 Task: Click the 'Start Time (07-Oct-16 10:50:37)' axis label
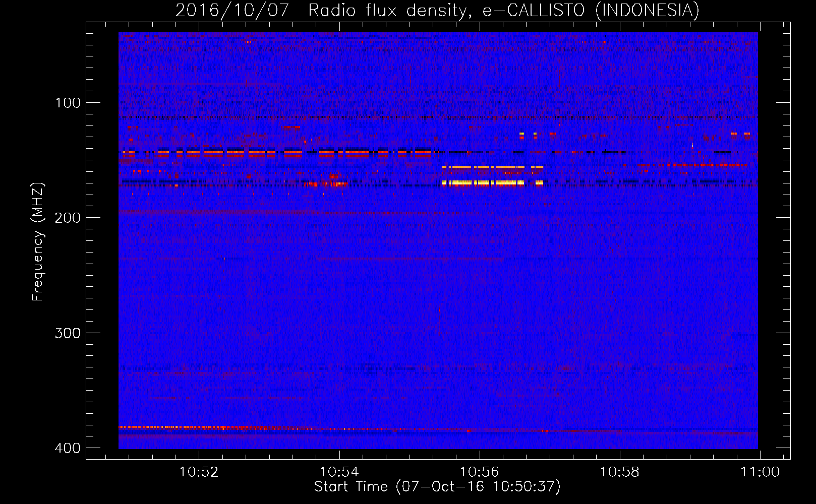437,487
